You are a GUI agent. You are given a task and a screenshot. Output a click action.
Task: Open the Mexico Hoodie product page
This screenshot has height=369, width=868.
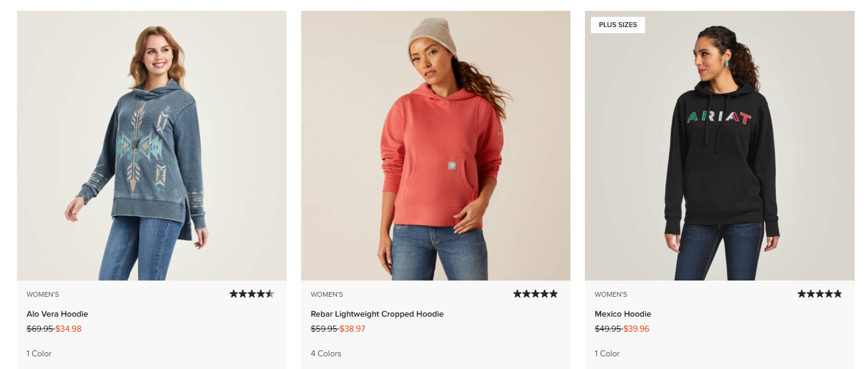(x=623, y=314)
